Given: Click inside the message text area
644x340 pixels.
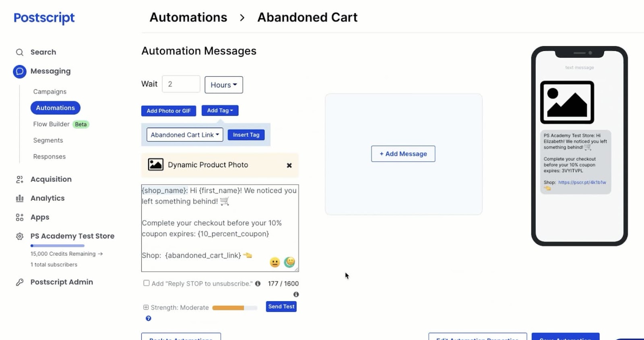Looking at the screenshot, I should pyautogui.click(x=220, y=228).
